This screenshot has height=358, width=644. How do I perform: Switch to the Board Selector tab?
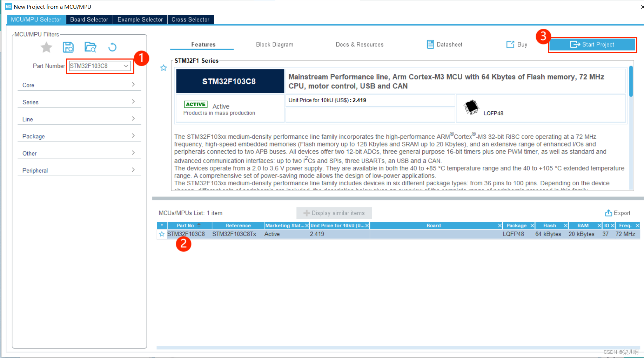pos(89,20)
